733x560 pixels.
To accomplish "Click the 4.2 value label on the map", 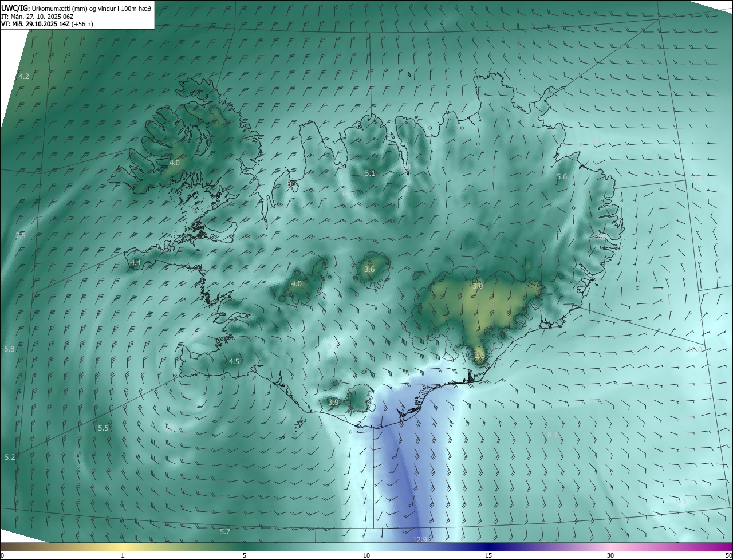I will [24, 76].
